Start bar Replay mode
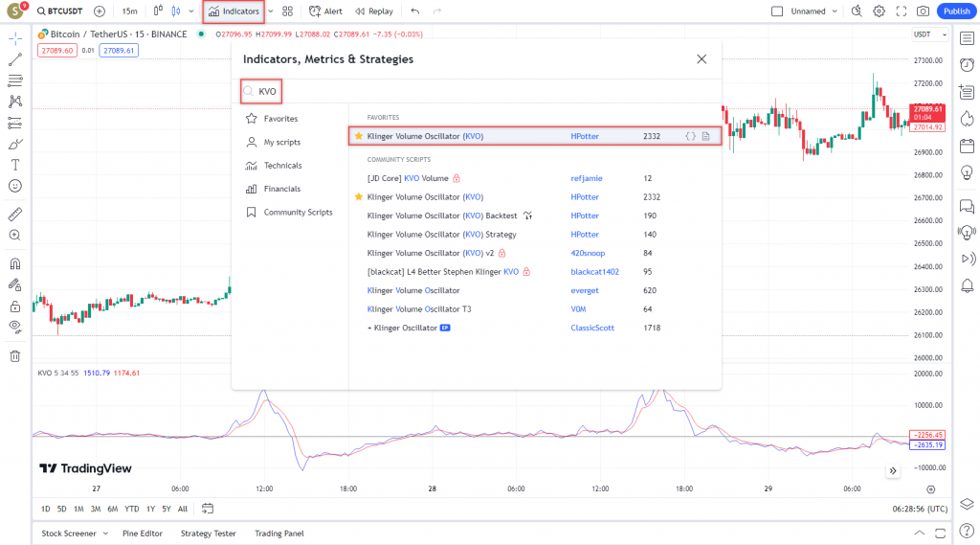This screenshot has width=980, height=545. pyautogui.click(x=374, y=11)
